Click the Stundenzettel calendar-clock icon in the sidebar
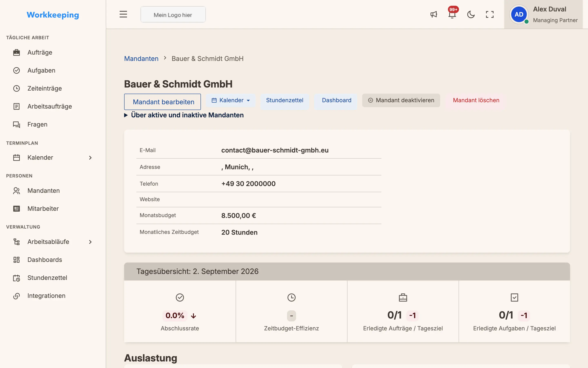Image resolution: width=588 pixels, height=368 pixels. click(17, 278)
